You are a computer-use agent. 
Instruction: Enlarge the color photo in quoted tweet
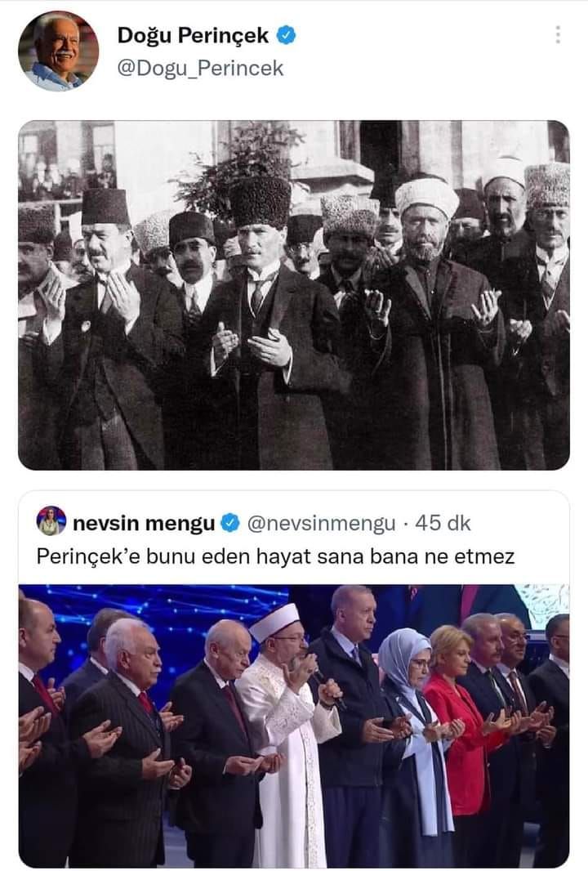pos(294,726)
